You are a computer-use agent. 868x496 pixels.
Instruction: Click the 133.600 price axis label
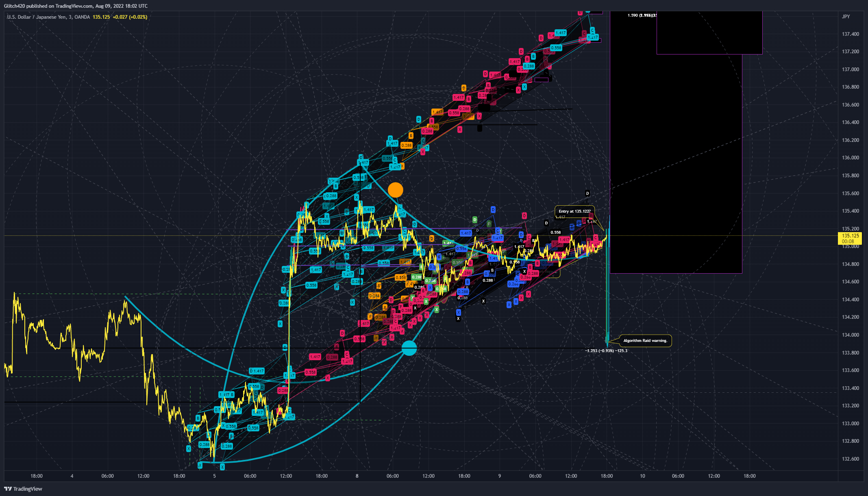pos(851,370)
